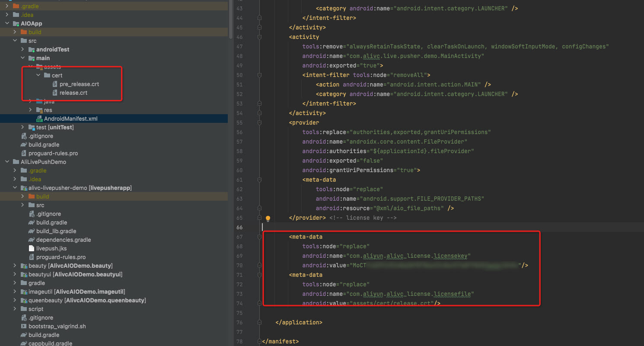Collapse the AIOApp tree node
Screen dimensions: 644x346
[7, 23]
